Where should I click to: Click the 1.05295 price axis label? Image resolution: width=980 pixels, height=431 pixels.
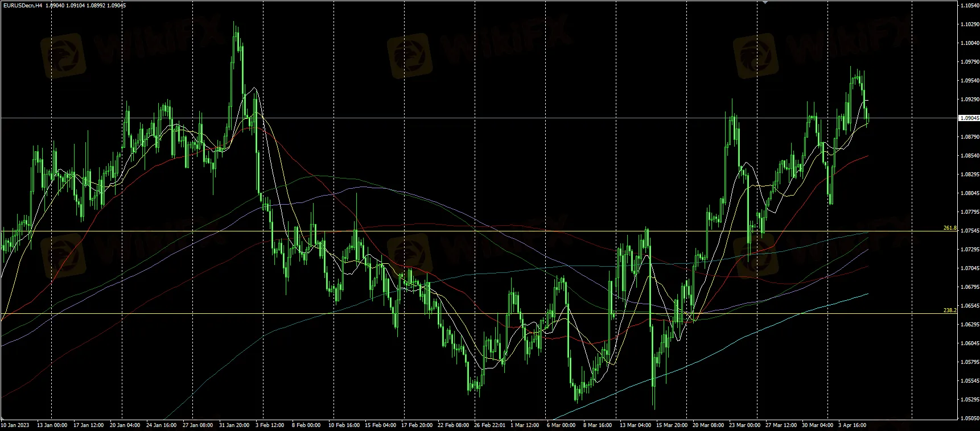click(969, 400)
